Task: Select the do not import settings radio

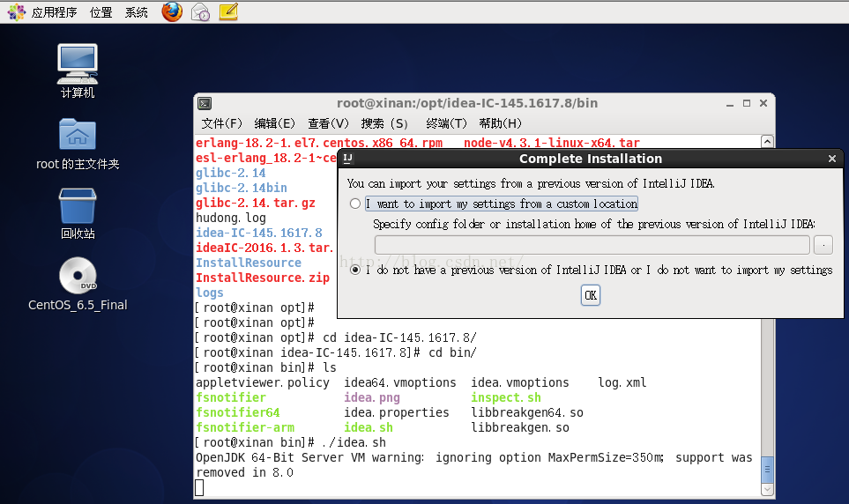Action: (x=355, y=270)
